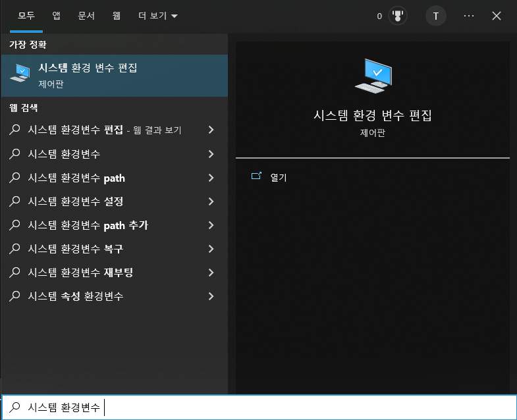
Task: Expand the chevron for 시스템 환경변수 설정
Action: 211,201
